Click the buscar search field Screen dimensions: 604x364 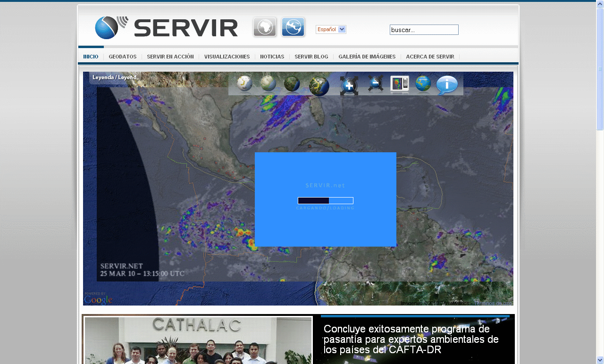pos(423,29)
